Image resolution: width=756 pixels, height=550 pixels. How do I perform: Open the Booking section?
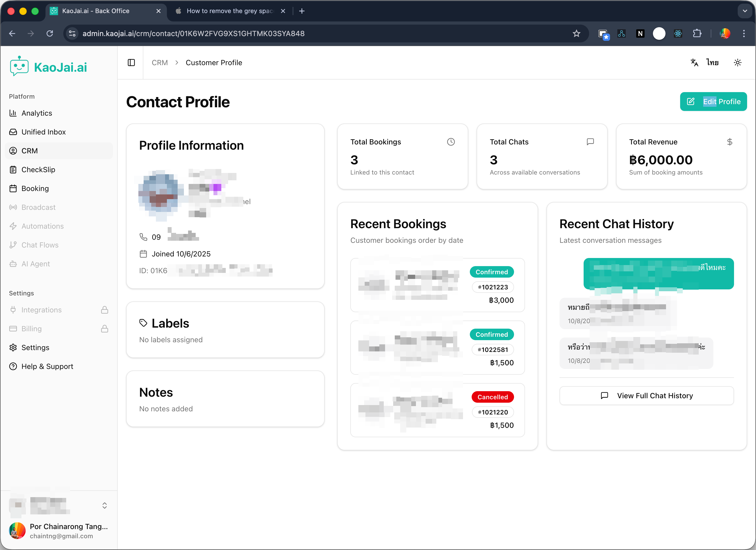[35, 188]
